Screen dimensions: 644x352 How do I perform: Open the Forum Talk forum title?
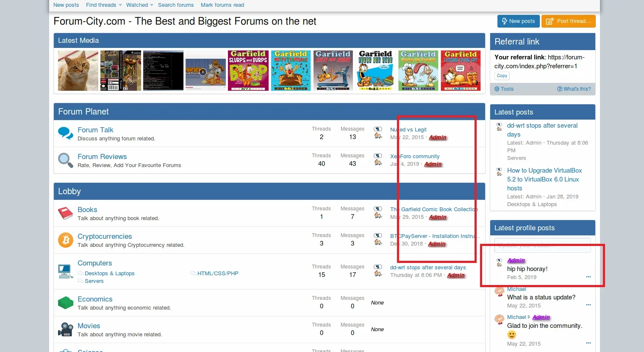click(95, 130)
